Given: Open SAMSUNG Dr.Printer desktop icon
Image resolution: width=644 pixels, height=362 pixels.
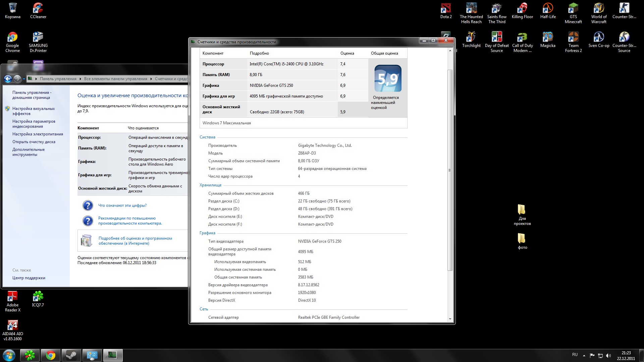Looking at the screenshot, I should [38, 42].
